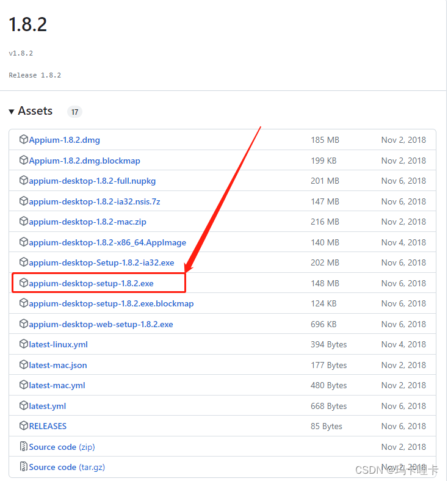Open latest.yml link
The height and width of the screenshot is (481, 448).
click(48, 406)
